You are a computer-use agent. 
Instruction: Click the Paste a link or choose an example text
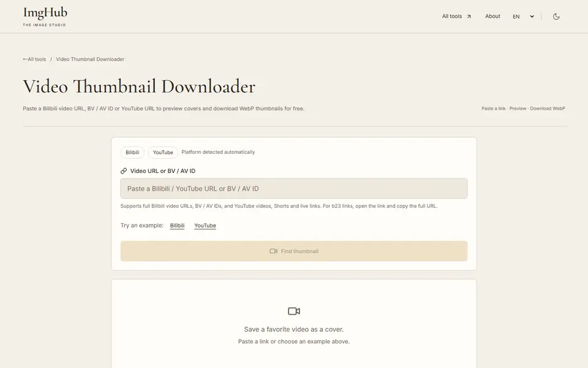[x=293, y=342]
